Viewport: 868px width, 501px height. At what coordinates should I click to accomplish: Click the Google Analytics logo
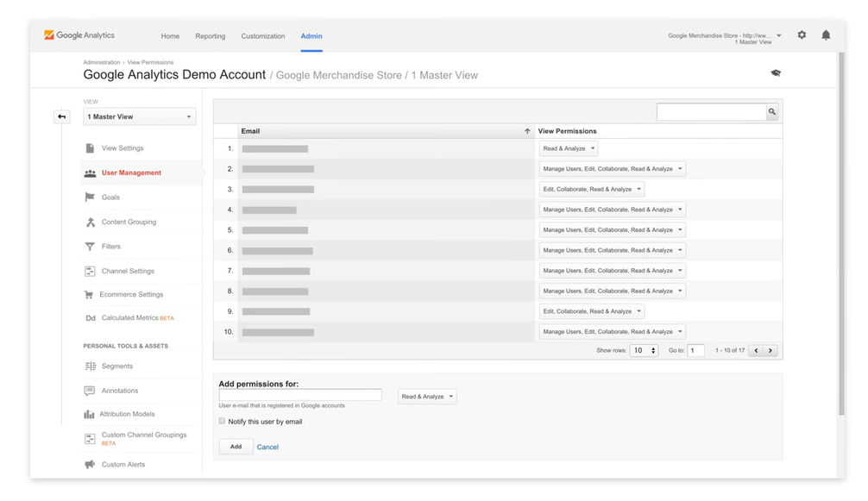(x=79, y=34)
